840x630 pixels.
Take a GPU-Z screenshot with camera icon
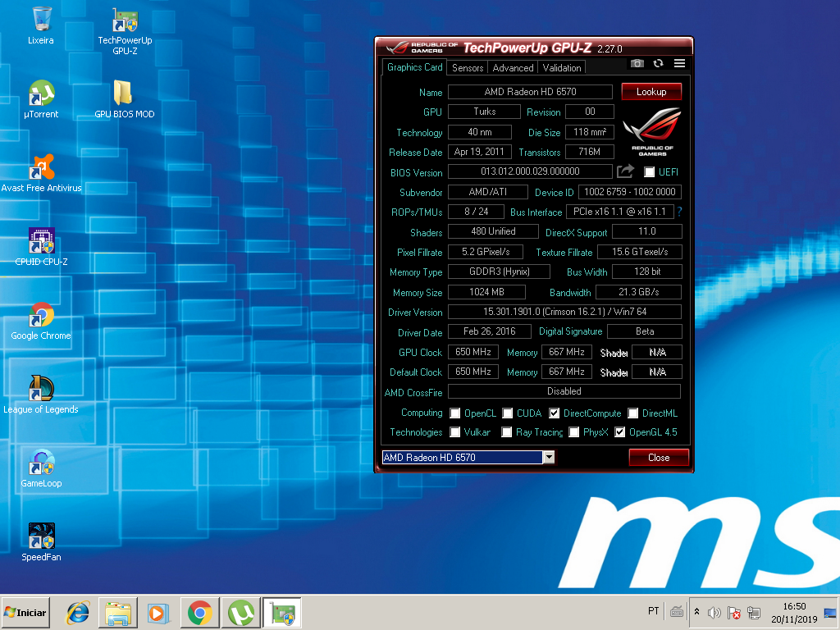637,63
